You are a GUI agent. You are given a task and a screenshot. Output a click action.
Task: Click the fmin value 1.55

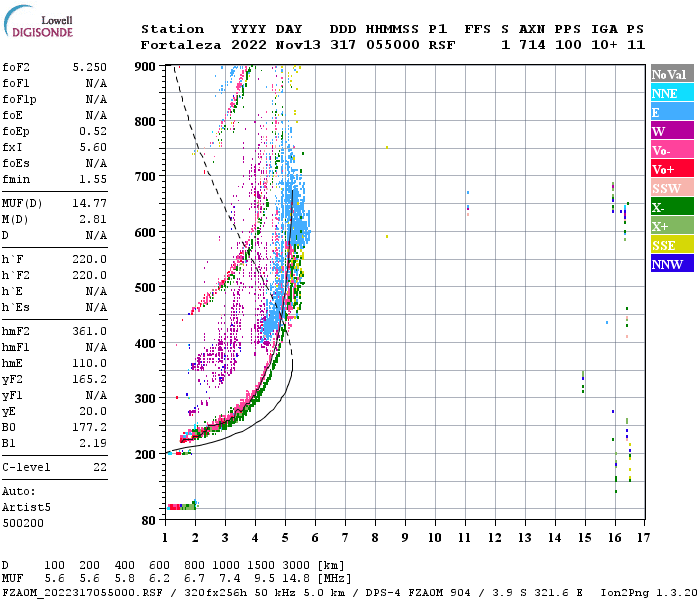pyautogui.click(x=93, y=179)
